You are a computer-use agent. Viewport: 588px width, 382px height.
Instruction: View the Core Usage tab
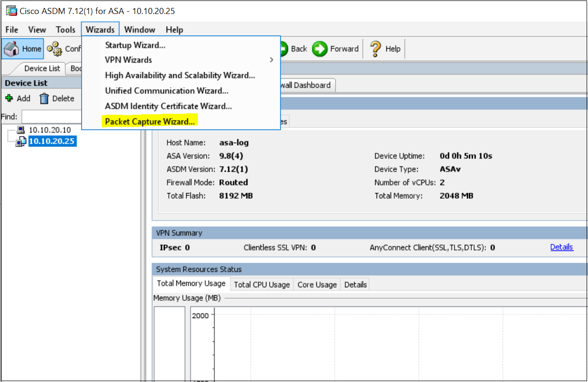pos(317,284)
